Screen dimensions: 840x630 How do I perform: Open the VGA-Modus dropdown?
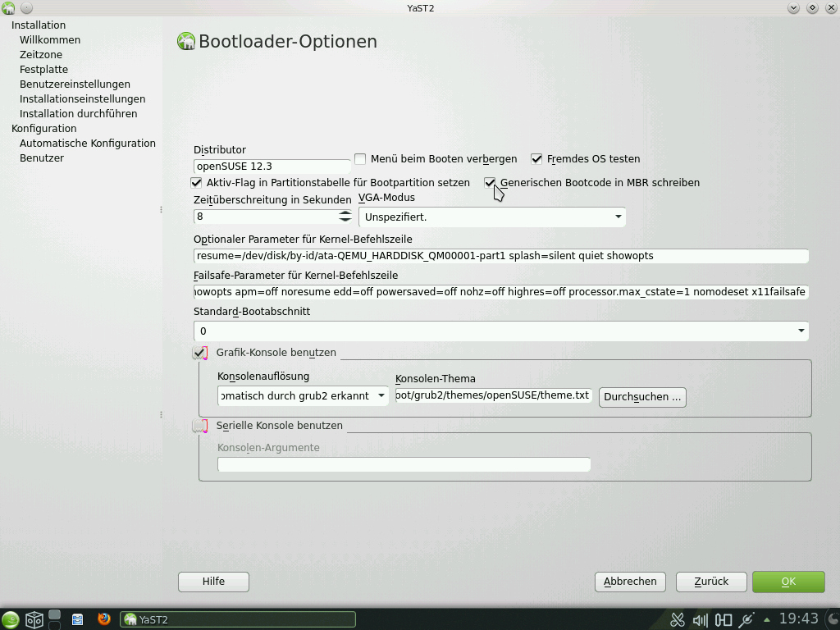pyautogui.click(x=492, y=217)
